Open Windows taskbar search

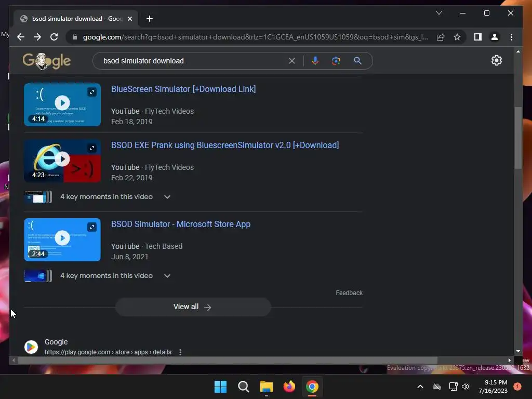tap(243, 387)
